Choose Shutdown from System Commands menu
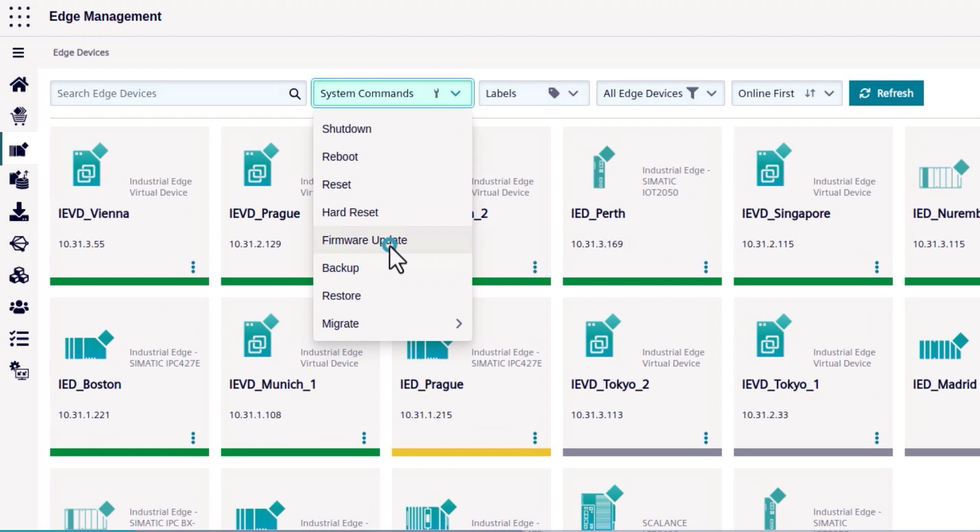The height and width of the screenshot is (532, 980). (346, 129)
